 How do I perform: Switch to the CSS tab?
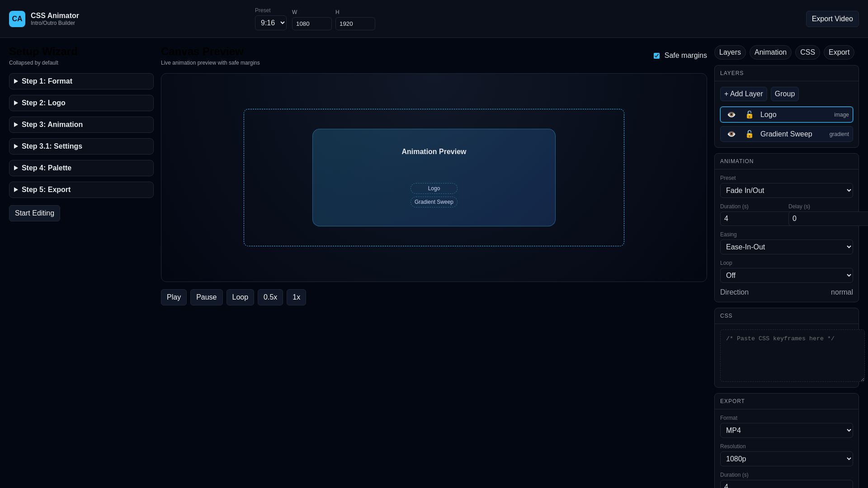(807, 52)
